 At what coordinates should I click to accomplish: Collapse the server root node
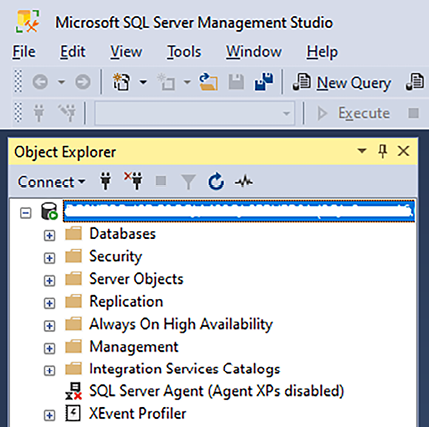26,213
